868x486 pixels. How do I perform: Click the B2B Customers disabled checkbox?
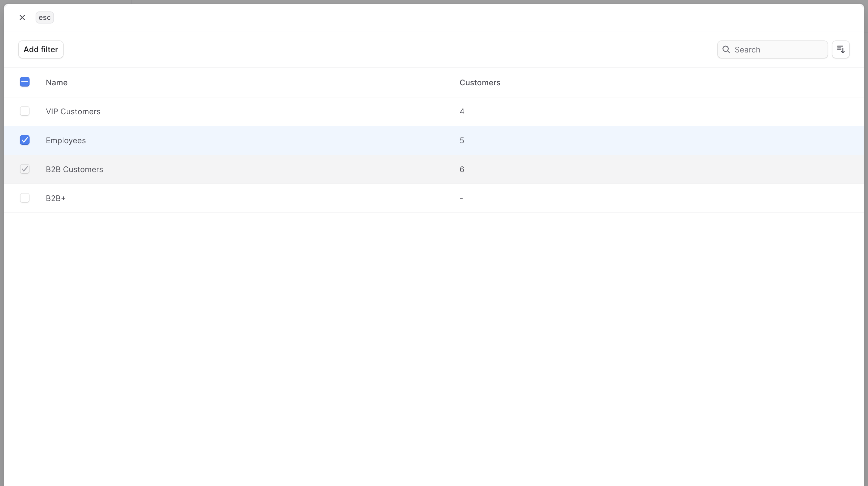(25, 169)
